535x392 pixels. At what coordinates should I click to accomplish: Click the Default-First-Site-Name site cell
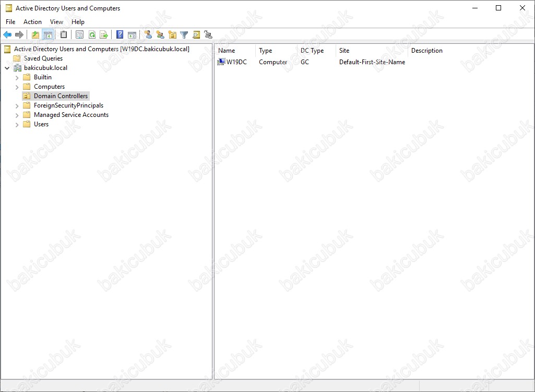(372, 62)
